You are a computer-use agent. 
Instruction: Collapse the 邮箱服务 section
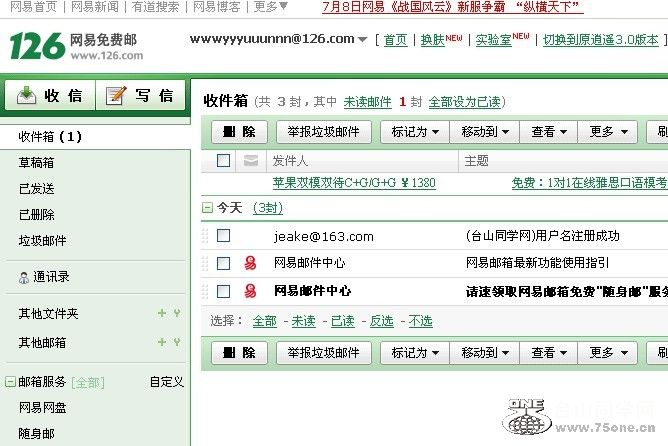[10, 382]
